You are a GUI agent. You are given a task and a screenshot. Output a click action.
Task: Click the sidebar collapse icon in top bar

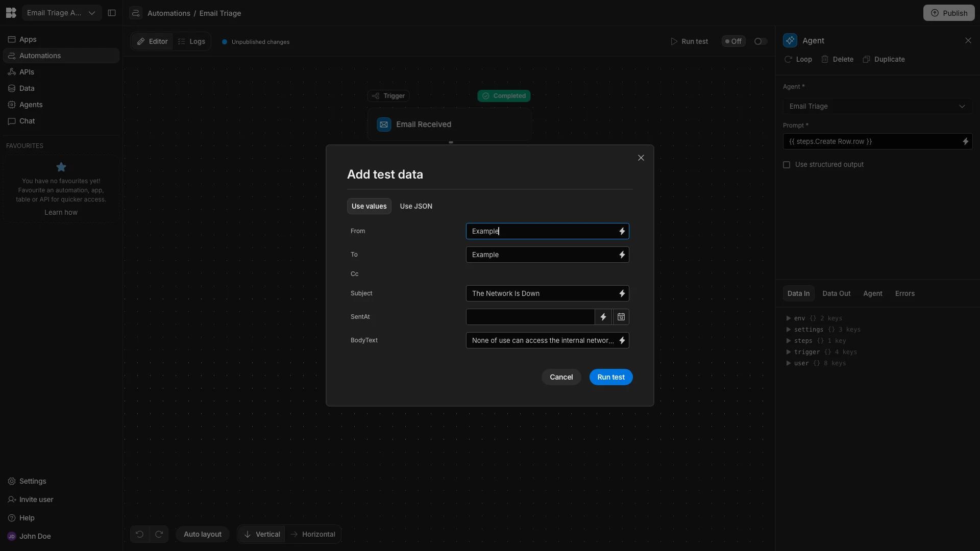112,13
